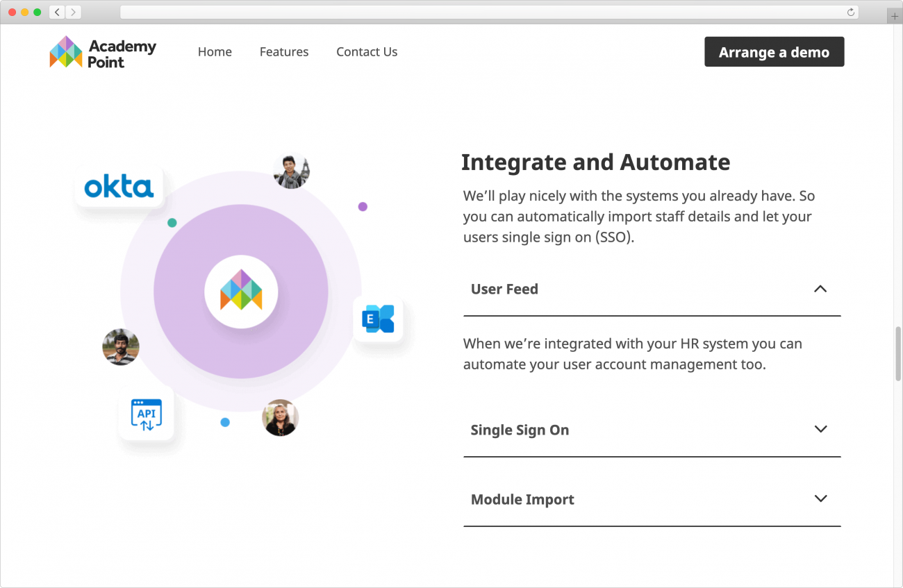Click the Academy Point logo in the header

click(101, 51)
